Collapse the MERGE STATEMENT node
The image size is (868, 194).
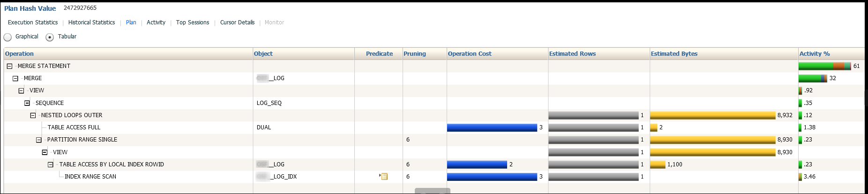[9, 67]
